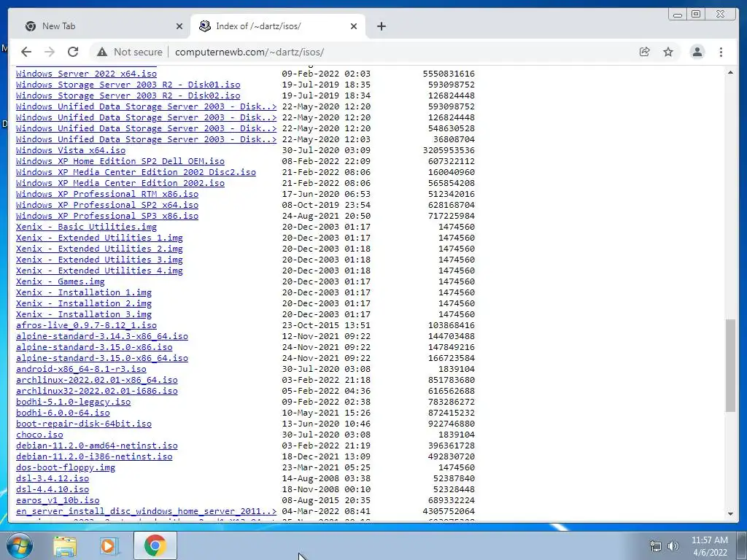Download alpine-standard-3.14.3-x86_64.iso

click(102, 337)
